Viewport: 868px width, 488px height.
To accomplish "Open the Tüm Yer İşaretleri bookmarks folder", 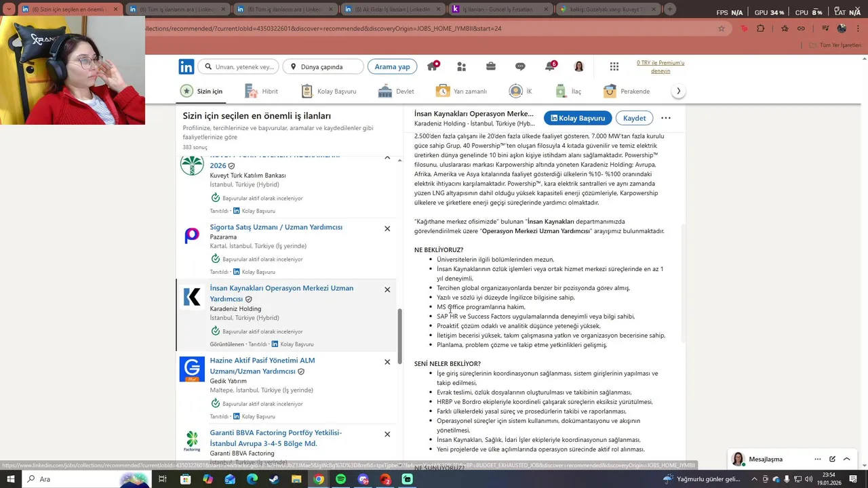I will click(835, 45).
